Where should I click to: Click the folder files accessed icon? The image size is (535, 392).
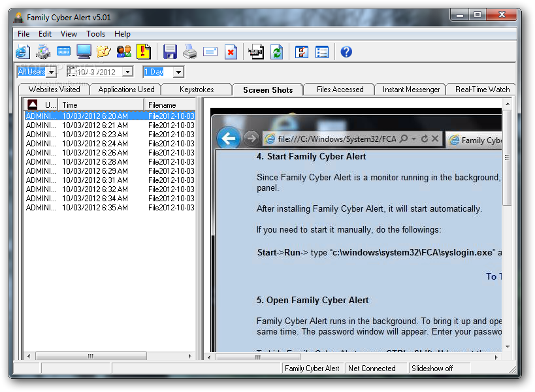tap(104, 52)
